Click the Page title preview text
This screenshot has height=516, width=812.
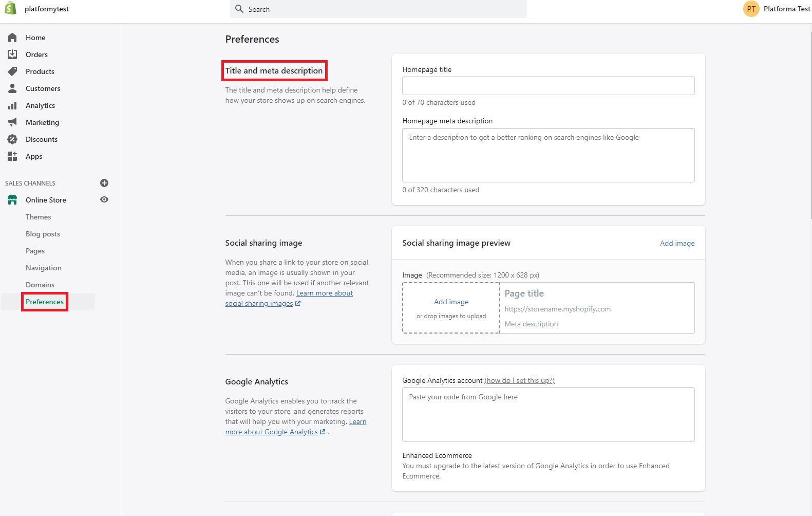(524, 293)
